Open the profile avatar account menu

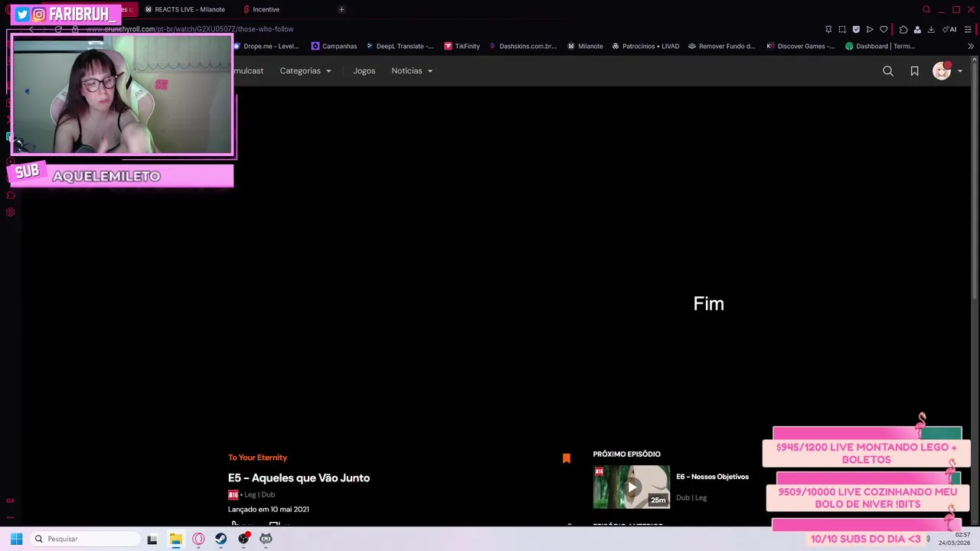coord(947,71)
